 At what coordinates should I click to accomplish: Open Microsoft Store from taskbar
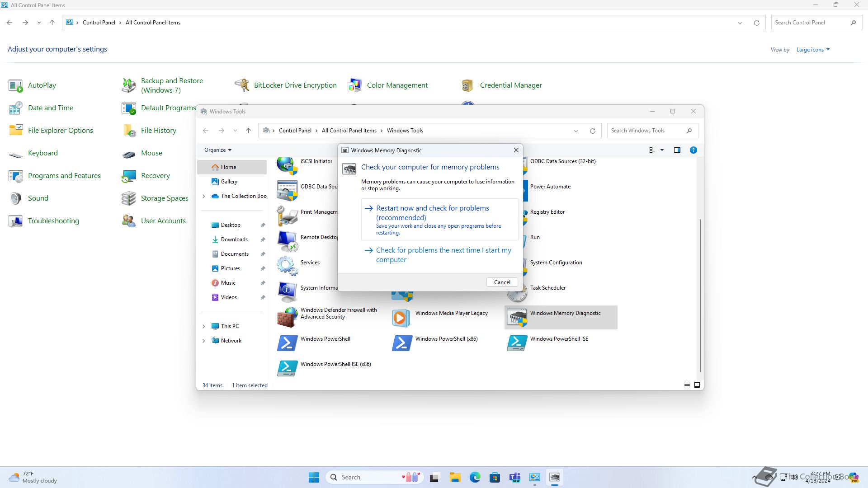click(495, 477)
